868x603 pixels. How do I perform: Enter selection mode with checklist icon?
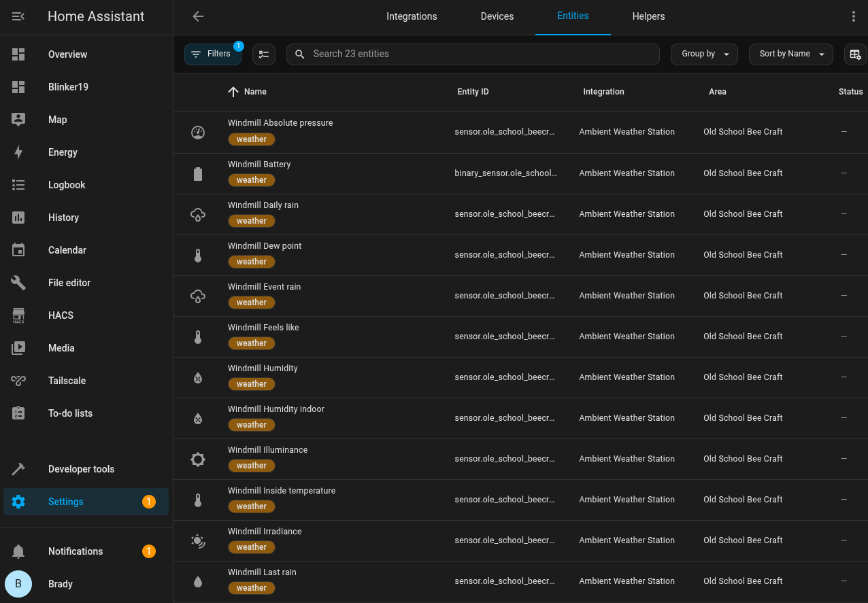pyautogui.click(x=264, y=54)
